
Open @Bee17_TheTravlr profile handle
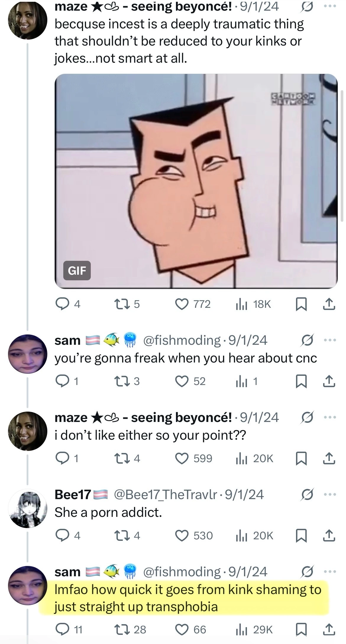167,494
